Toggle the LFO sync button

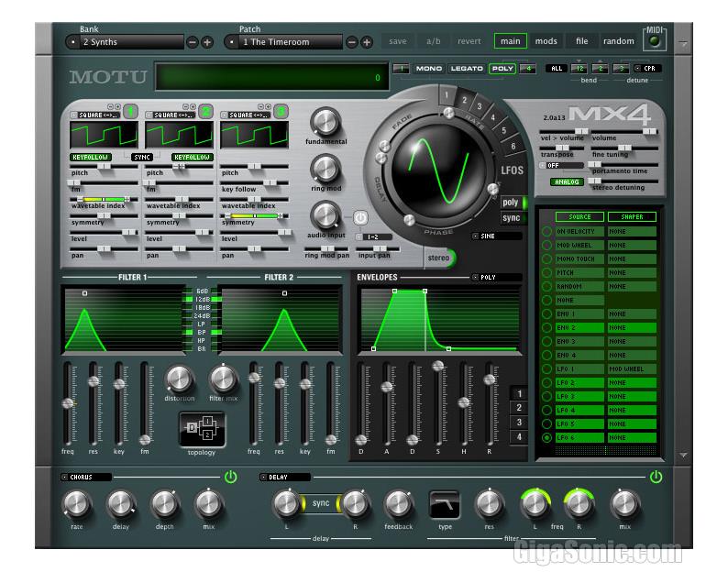tap(513, 218)
